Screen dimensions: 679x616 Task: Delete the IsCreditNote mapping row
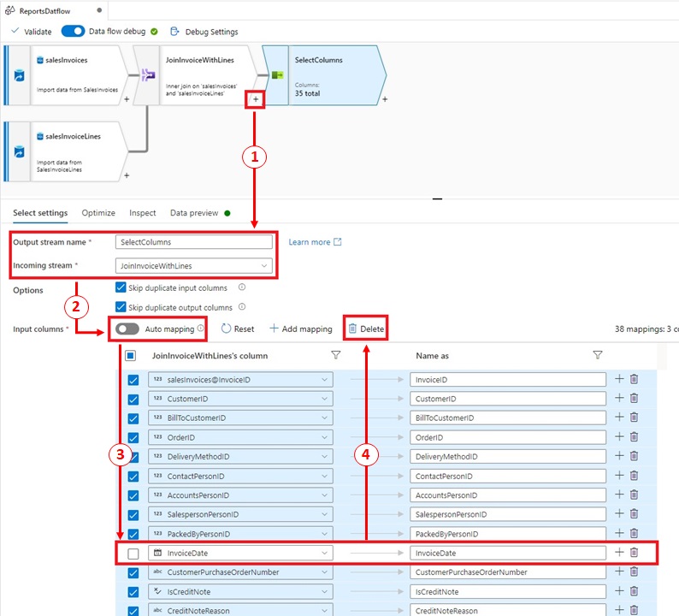pos(634,591)
